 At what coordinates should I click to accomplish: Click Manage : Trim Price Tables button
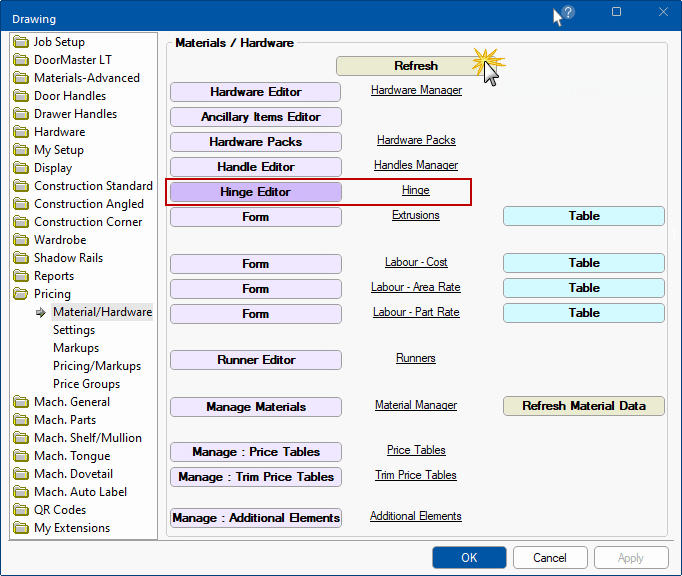click(256, 477)
